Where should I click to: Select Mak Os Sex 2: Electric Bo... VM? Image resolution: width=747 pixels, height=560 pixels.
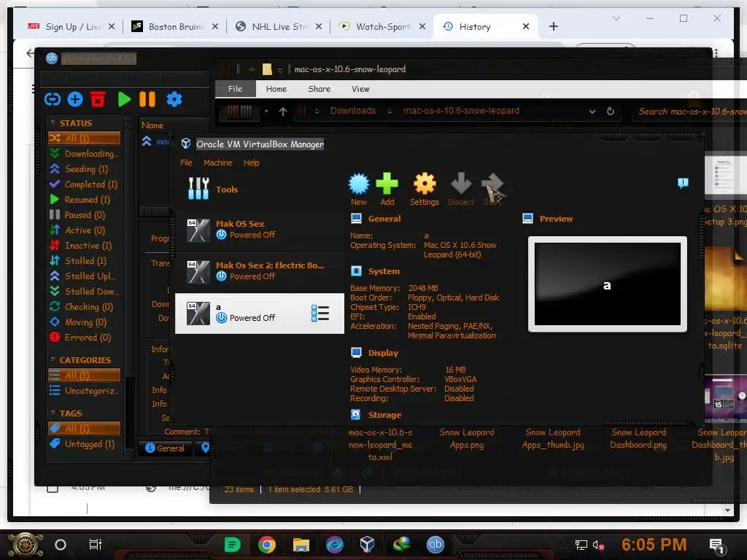[x=260, y=271]
